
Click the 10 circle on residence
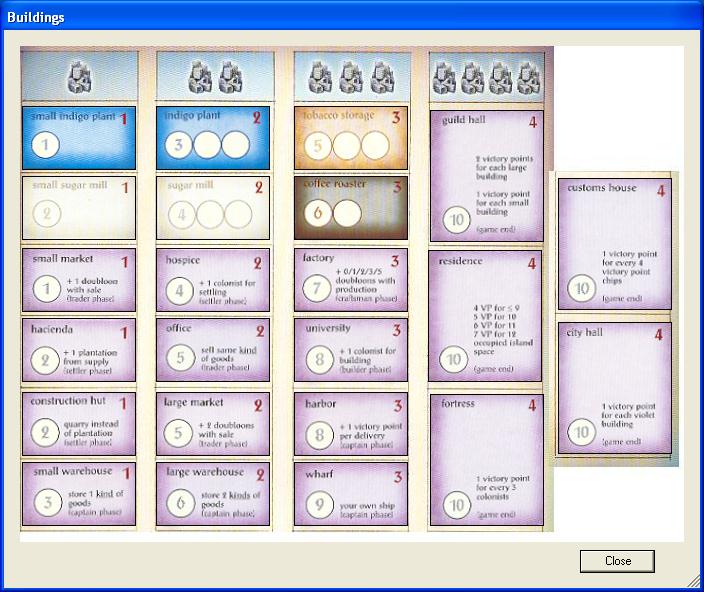point(453,359)
